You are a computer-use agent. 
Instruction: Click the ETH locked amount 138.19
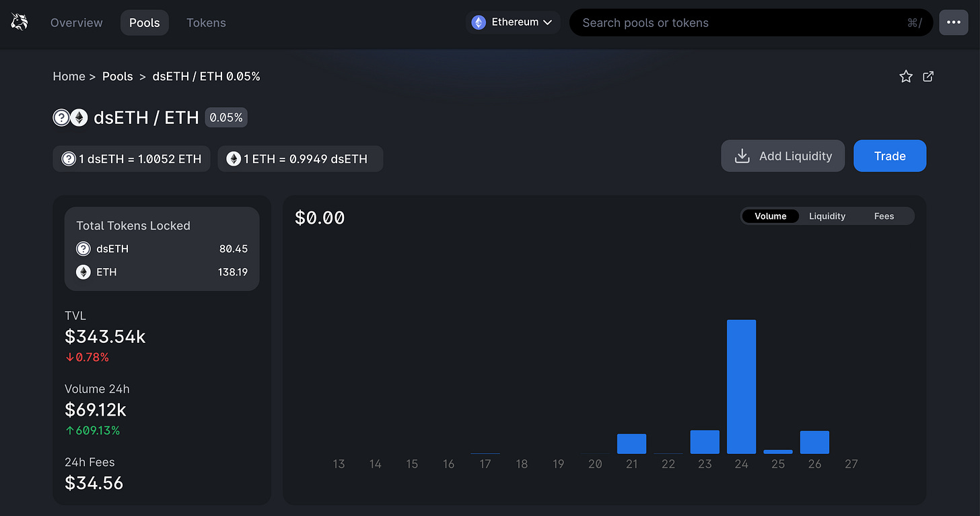pos(232,272)
